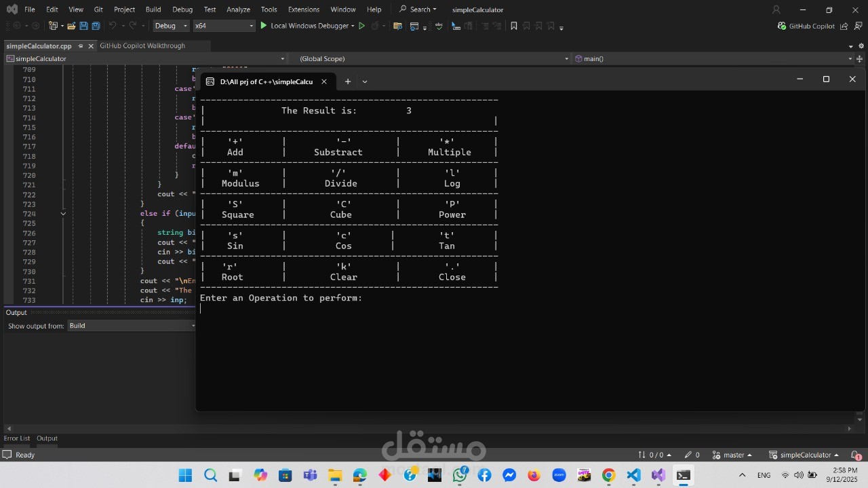The height and width of the screenshot is (488, 868).
Task: Click the Open File folder icon
Action: click(x=71, y=26)
